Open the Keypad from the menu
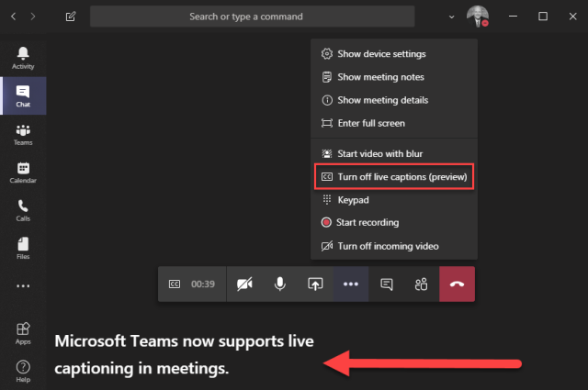 [394, 200]
